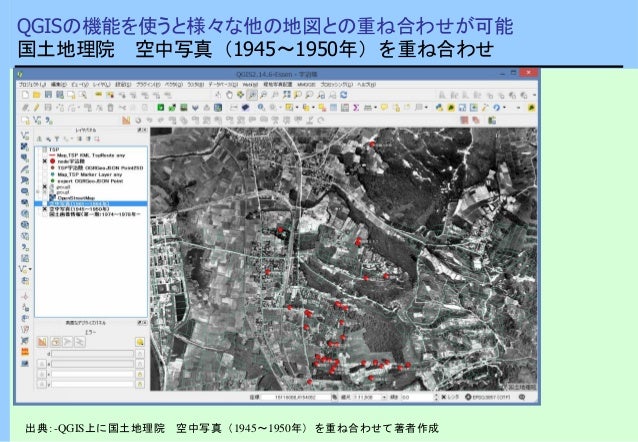
Task: Toggle visibility checkbox of node layer with red dot
Action: (45, 161)
